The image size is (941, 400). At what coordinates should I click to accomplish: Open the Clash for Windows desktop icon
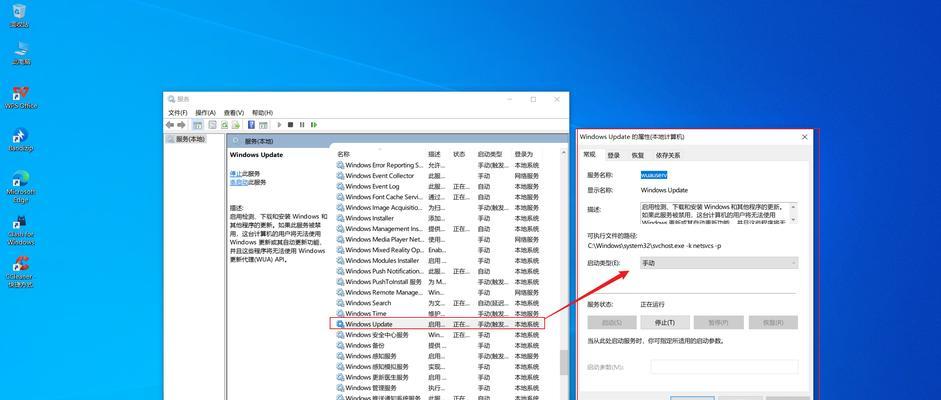pyautogui.click(x=21, y=230)
